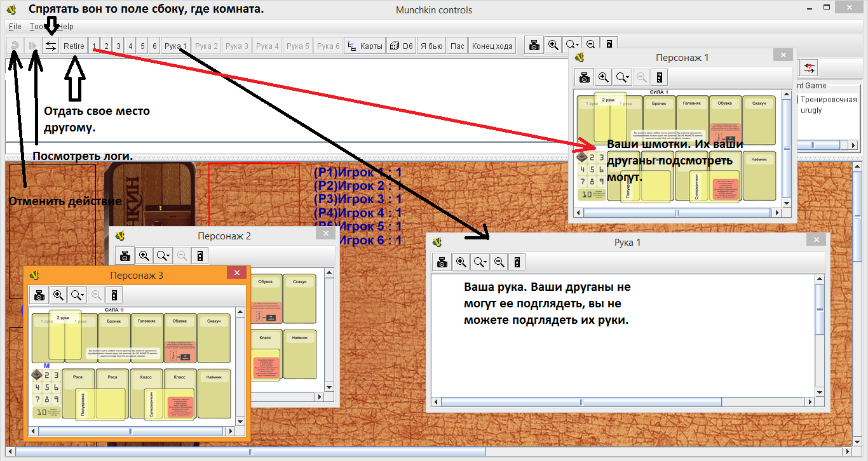
Task: Zoom in using the main toolbar magnifier
Action: 553,45
